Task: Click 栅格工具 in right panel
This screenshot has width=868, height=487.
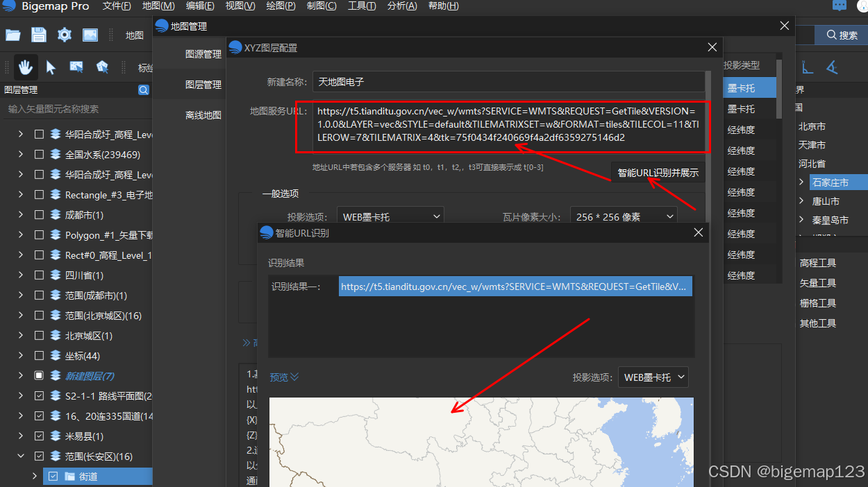Action: pos(818,303)
